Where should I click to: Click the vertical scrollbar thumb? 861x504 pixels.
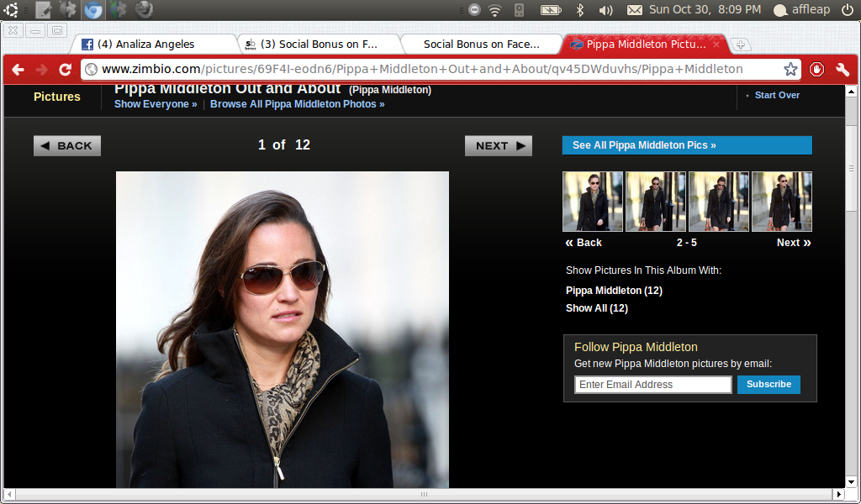pos(851,167)
